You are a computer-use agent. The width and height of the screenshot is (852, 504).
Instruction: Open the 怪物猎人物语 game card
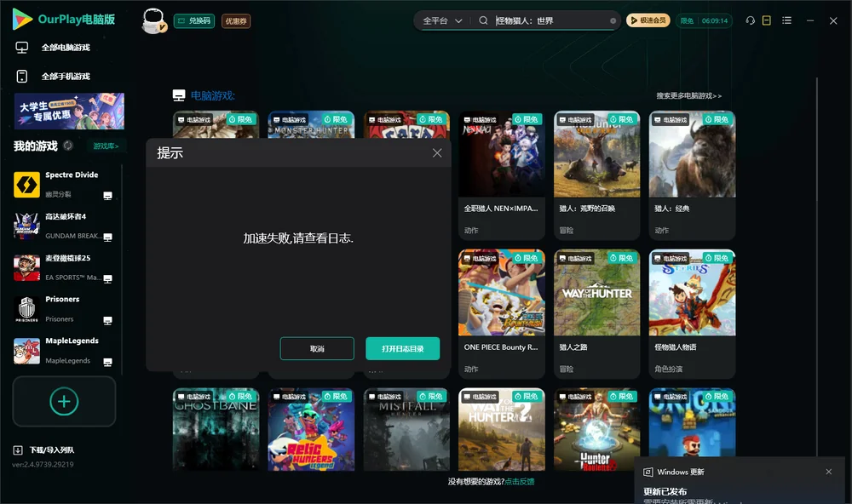click(x=692, y=313)
